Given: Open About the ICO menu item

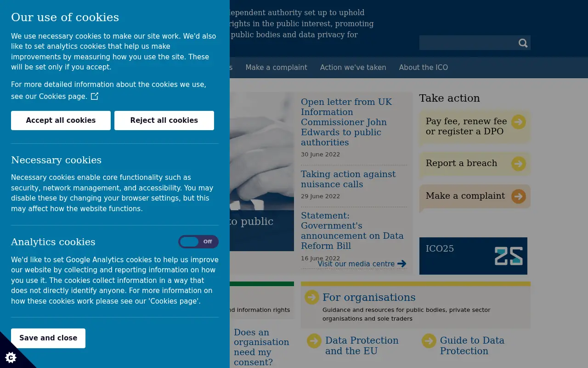Looking at the screenshot, I should 423,67.
